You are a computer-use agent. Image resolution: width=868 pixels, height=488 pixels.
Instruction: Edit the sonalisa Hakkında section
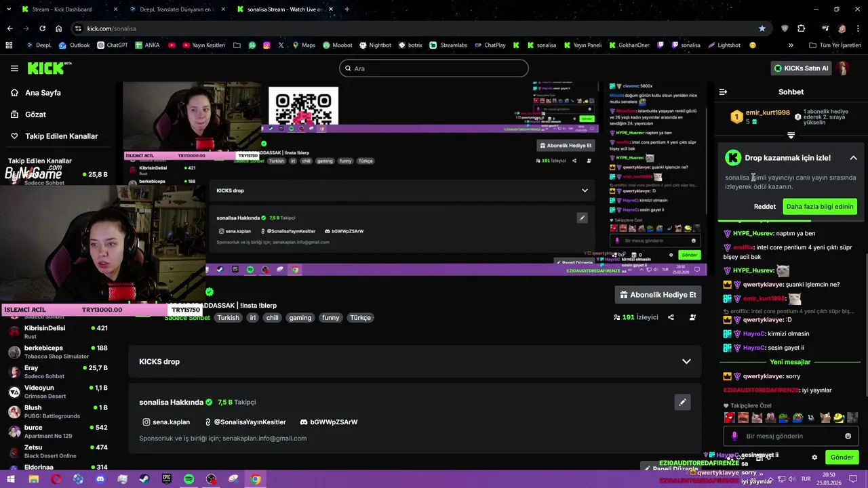682,402
